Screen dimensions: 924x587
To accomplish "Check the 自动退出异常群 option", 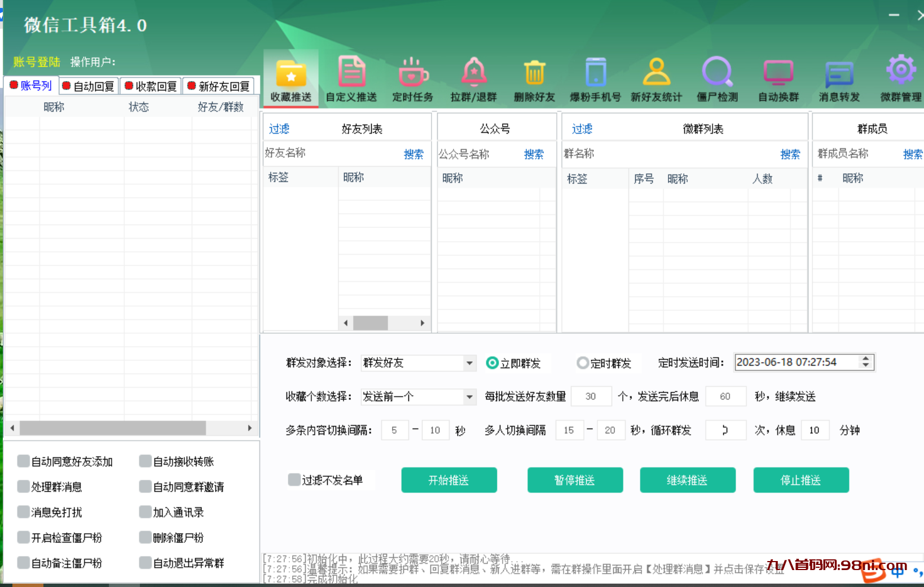I will tap(146, 563).
